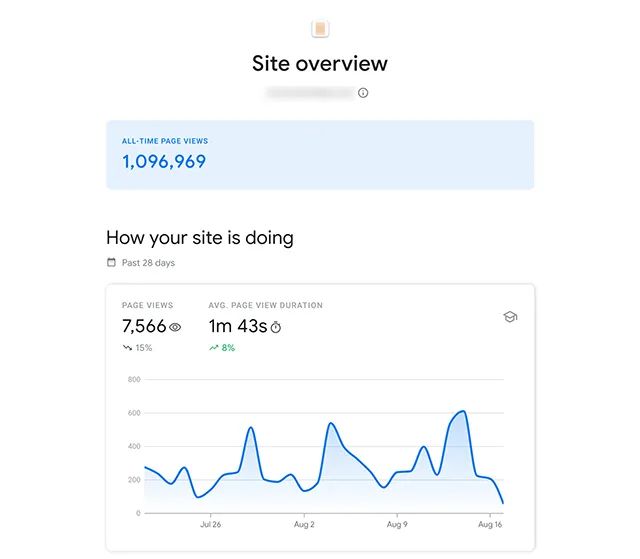Click the calendar icon before Past 28 days
Screen dimensions: 640x559
(111, 263)
